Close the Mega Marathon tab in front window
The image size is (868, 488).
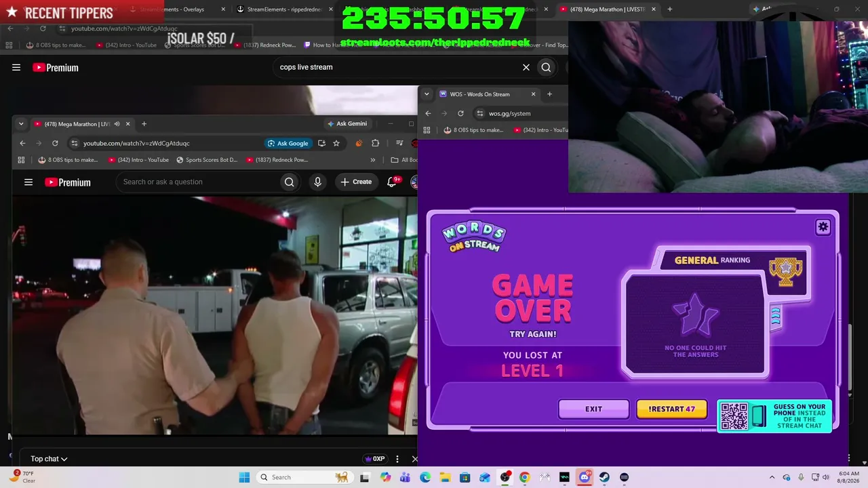point(127,124)
